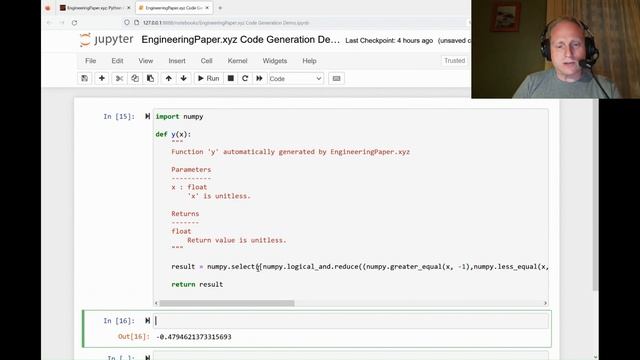Click the 'def y(x):' line
The height and width of the screenshot is (360, 640).
173,134
